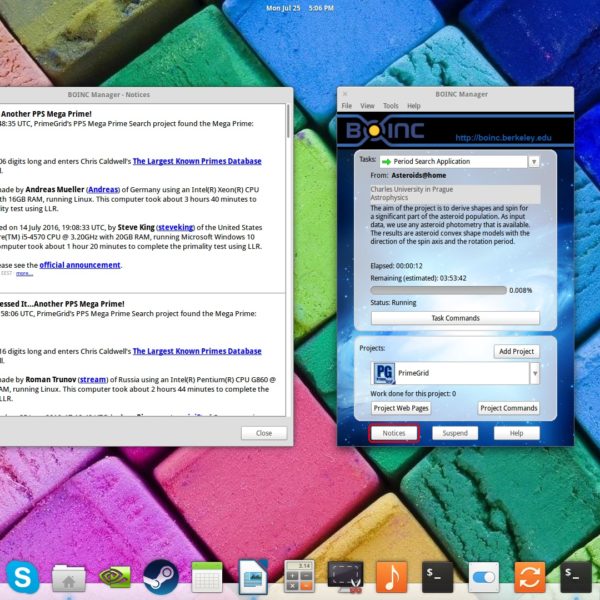600x600 pixels.
Task: Click 'BOINC Manager - Notices' title bar
Action: [x=109, y=95]
